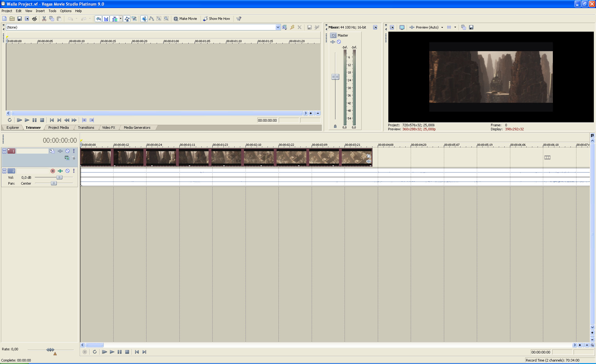Switch to the Media Generators tab
This screenshot has width=596, height=364.
(x=137, y=128)
